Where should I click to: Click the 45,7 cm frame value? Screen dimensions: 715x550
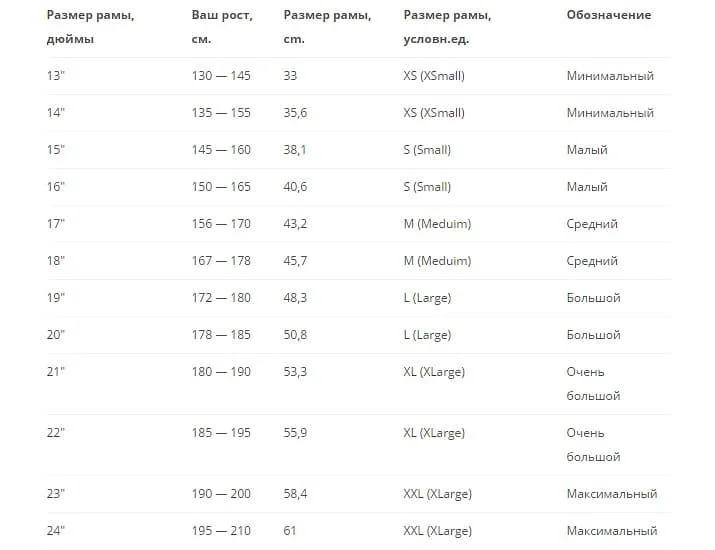(295, 261)
